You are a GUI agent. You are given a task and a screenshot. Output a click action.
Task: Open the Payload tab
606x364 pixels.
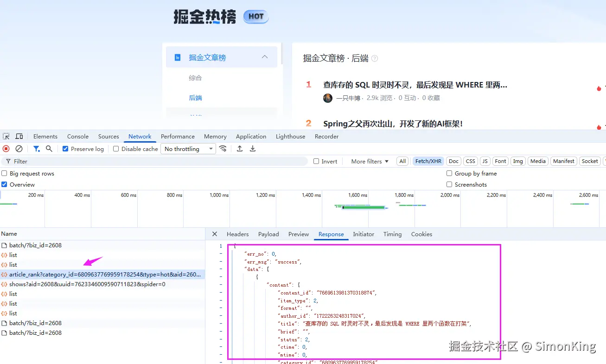point(268,234)
